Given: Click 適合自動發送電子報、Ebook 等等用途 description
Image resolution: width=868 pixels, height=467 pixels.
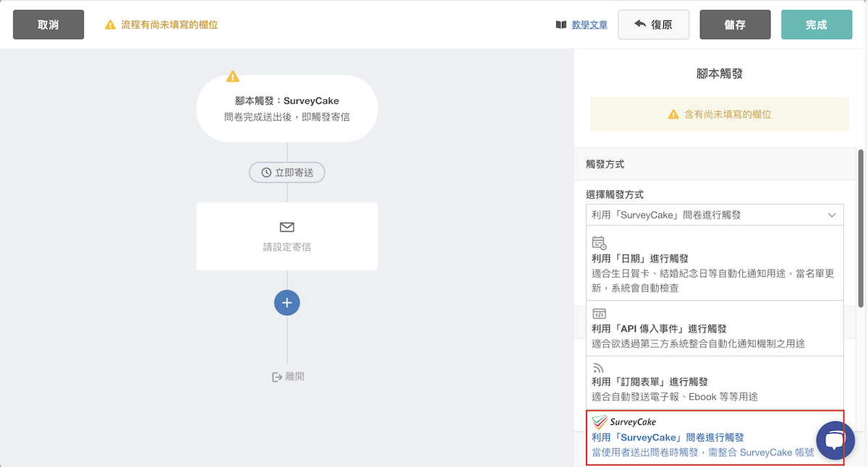Looking at the screenshot, I should coord(675,397).
